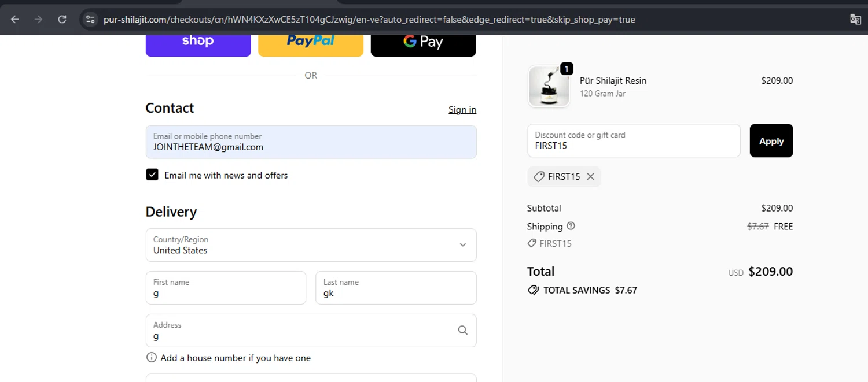The image size is (868, 382).
Task: Click the Total Savings tag icon
Action: pos(533,290)
